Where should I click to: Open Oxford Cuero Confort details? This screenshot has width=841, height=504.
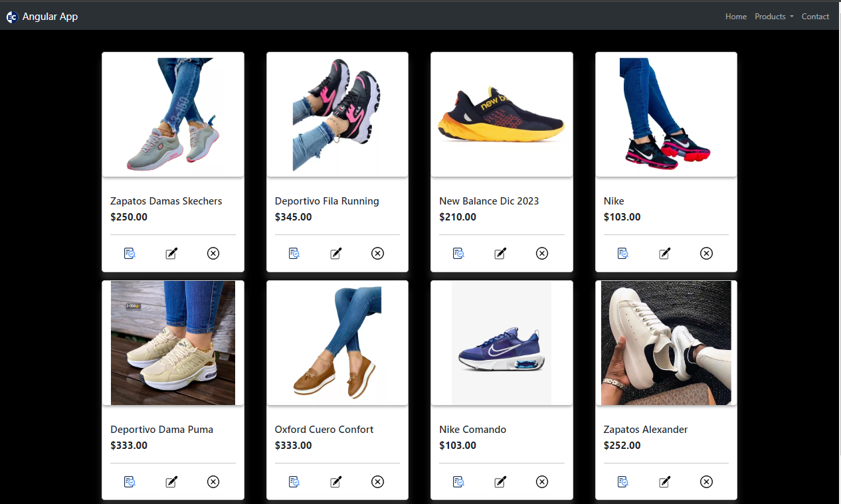pyautogui.click(x=294, y=481)
